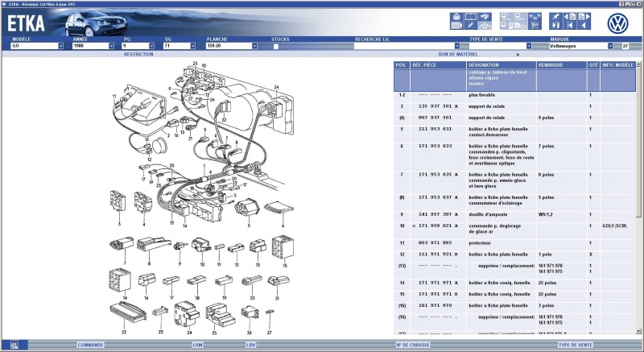Click the printer icon in the toolbar
The height and width of the screenshot is (352, 644).
click(456, 15)
